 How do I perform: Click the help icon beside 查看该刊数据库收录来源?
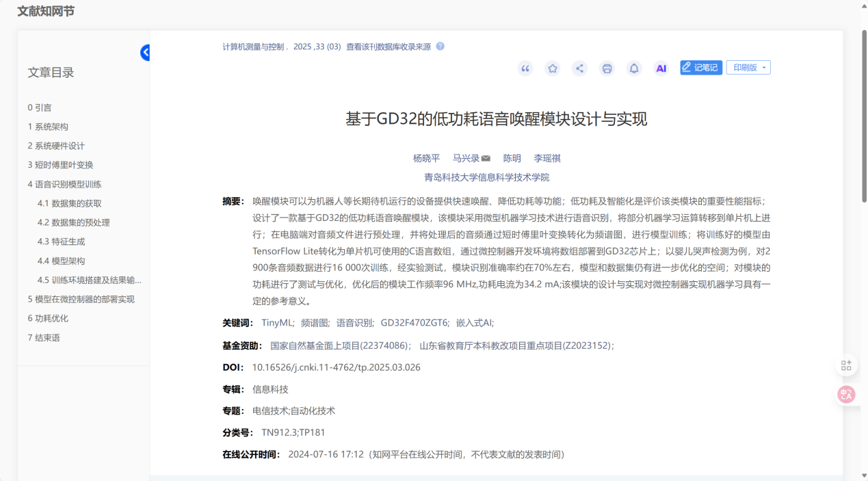tap(440, 47)
